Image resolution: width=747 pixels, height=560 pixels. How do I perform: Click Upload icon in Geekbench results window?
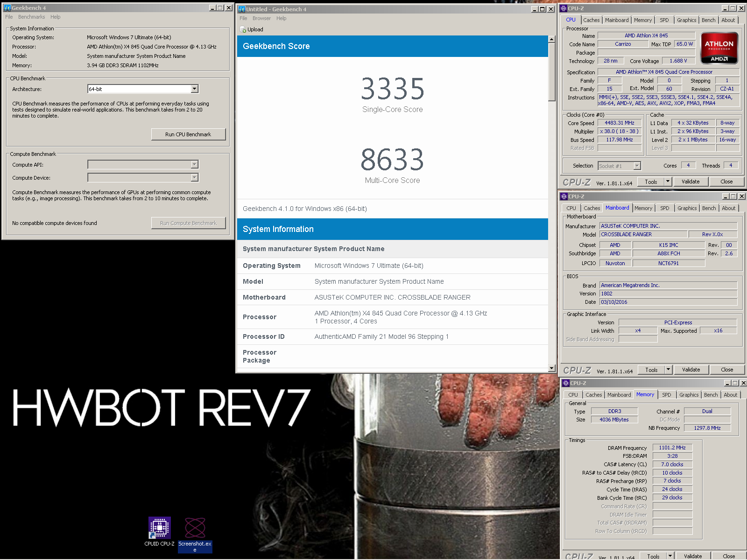click(243, 29)
